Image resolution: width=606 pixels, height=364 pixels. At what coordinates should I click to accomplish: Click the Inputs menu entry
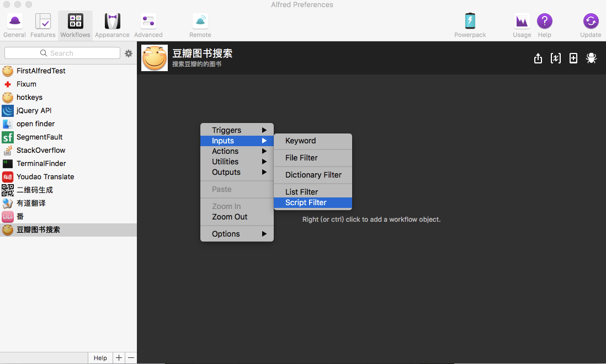pos(237,141)
